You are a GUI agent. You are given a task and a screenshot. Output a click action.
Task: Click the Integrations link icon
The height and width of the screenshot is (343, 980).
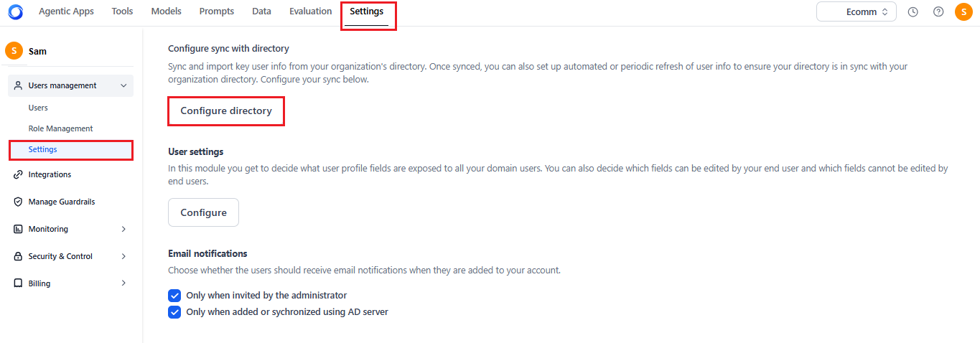click(x=18, y=174)
